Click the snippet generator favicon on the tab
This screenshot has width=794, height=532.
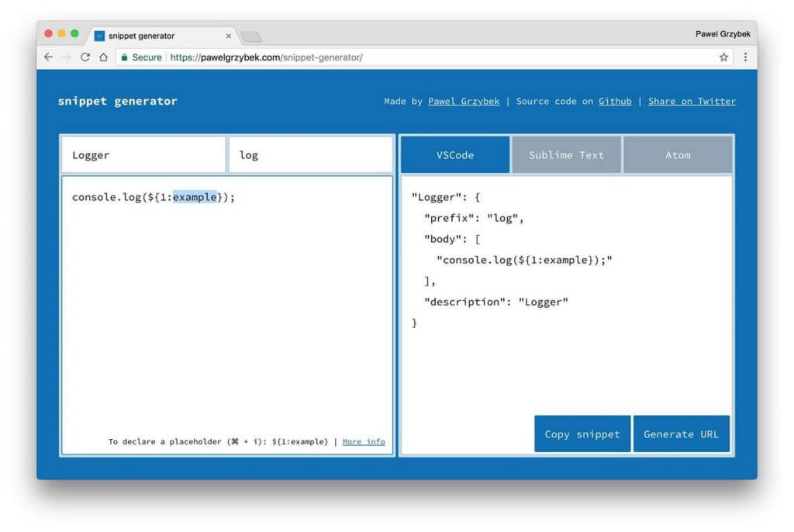pyautogui.click(x=98, y=34)
